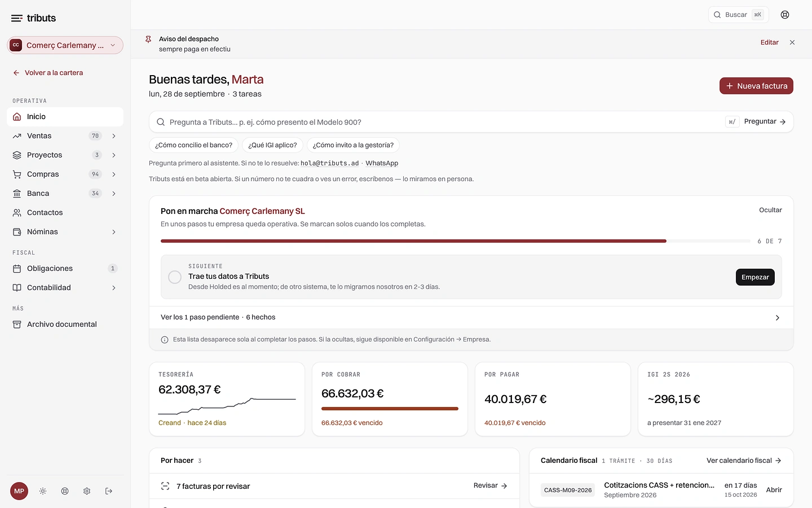Click the Obligaciones calendar icon
Screen dimensions: 812x508
pyautogui.click(x=17, y=269)
